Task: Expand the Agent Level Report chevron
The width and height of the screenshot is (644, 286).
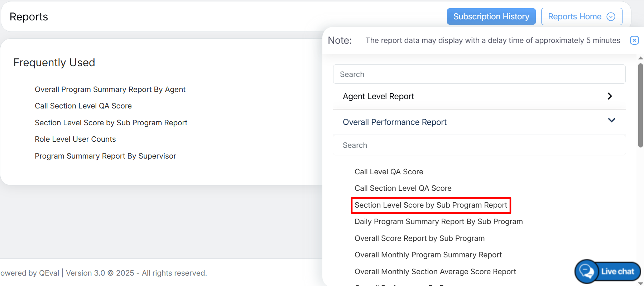Action: pyautogui.click(x=610, y=96)
